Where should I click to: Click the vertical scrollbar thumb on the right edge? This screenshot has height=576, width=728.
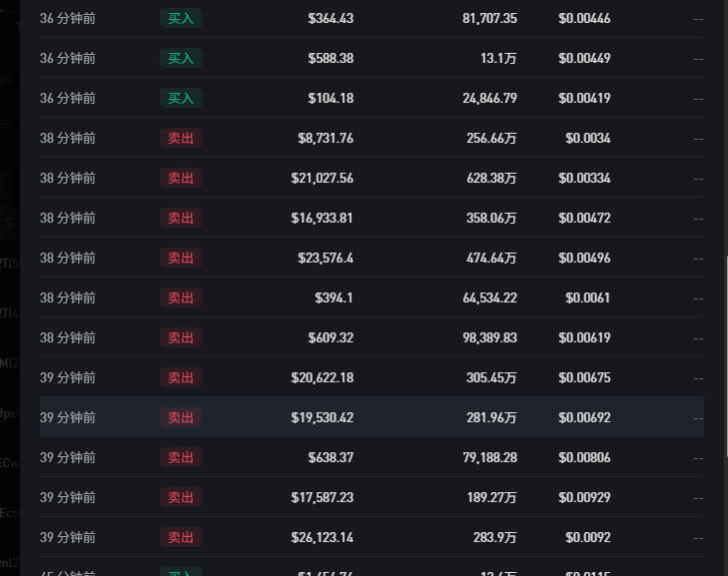click(x=726, y=356)
